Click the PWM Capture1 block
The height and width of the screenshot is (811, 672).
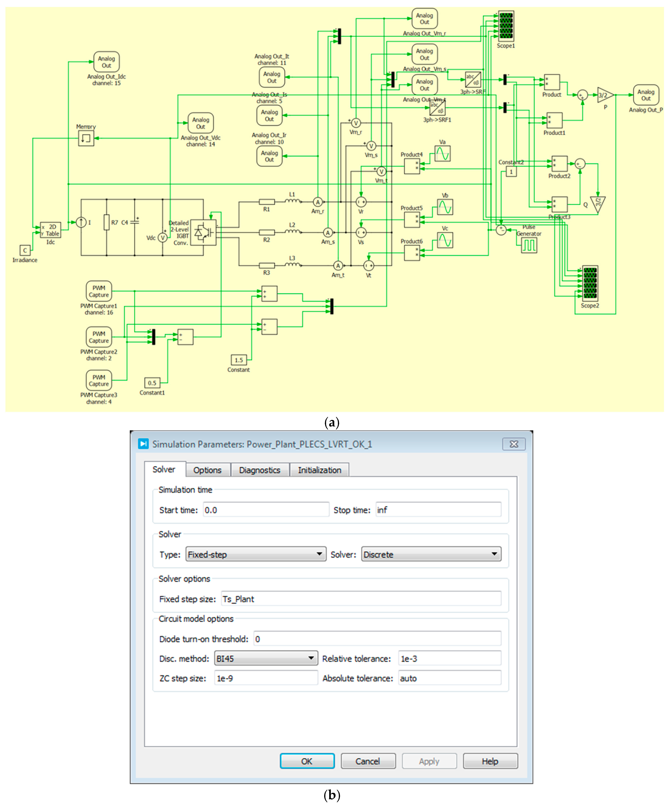pos(99,291)
